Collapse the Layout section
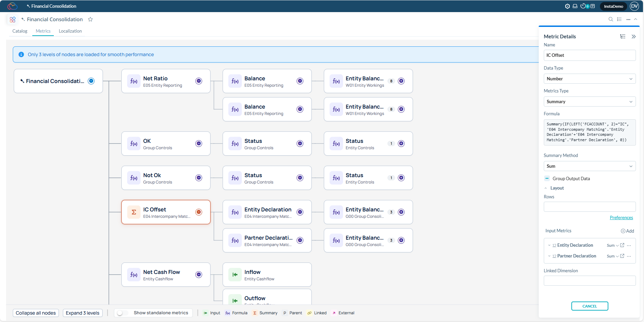Viewport: 644px width, 322px height. click(x=546, y=188)
